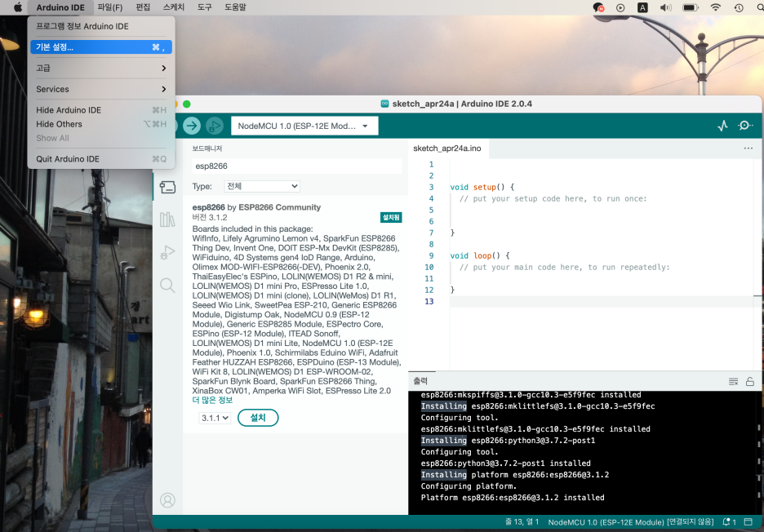Open the 도구 menu
Screen dimensions: 764x532
(x=205, y=7)
